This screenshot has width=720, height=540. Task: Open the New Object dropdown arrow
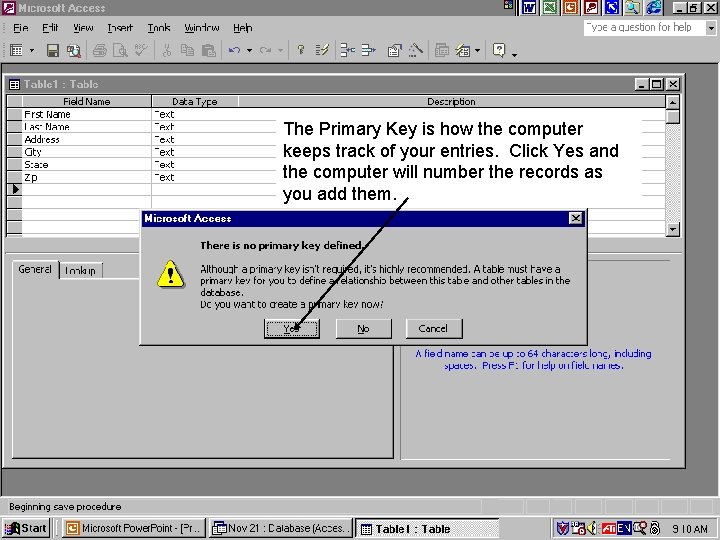478,50
